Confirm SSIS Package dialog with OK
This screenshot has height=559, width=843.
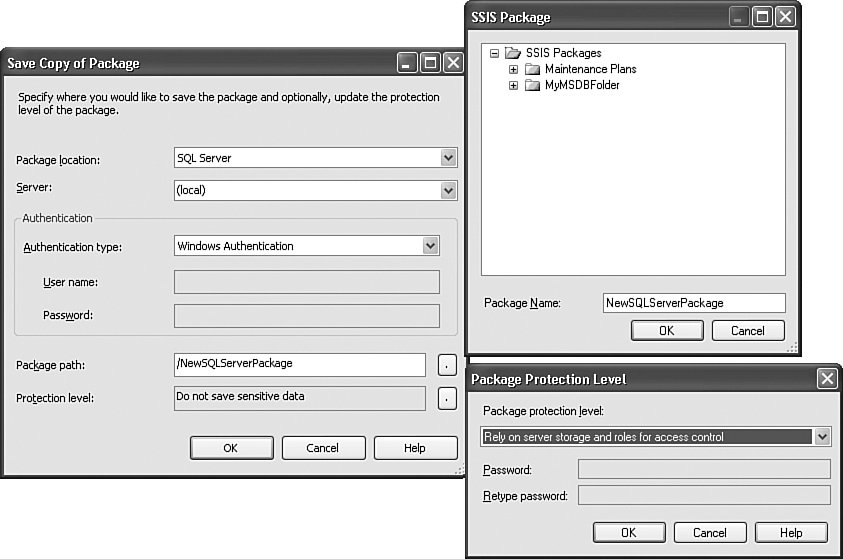coord(667,331)
